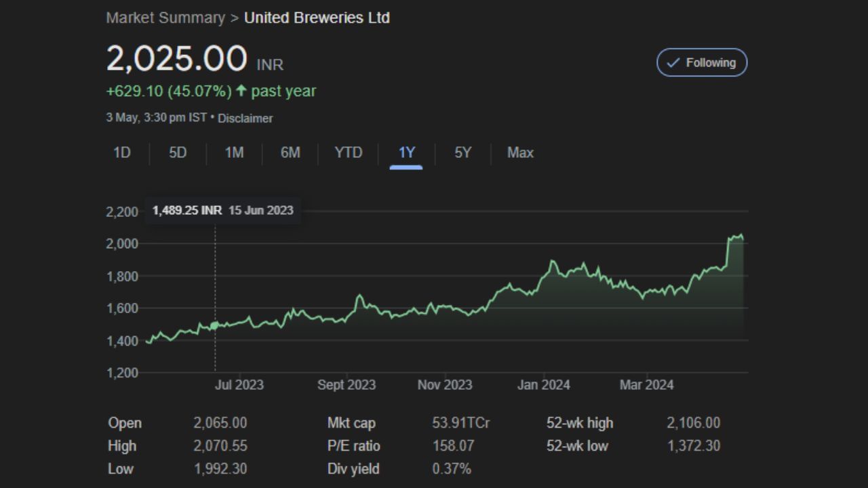The image size is (868, 488).
Task: Choose the 5Y range tab
Action: point(462,152)
